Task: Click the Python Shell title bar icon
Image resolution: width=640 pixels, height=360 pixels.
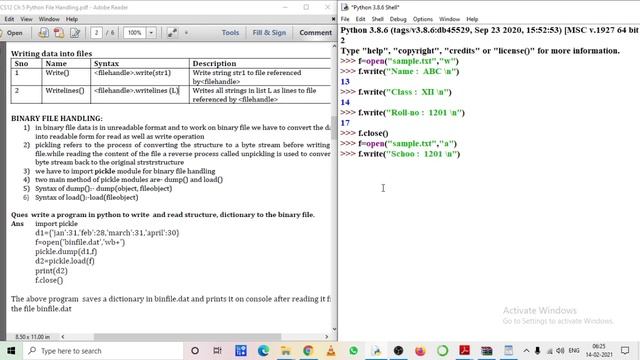Action: coord(345,7)
